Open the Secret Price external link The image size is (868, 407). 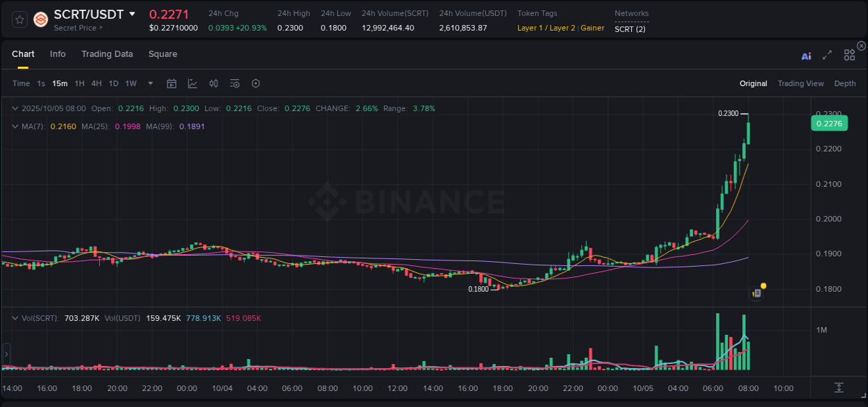tap(75, 28)
